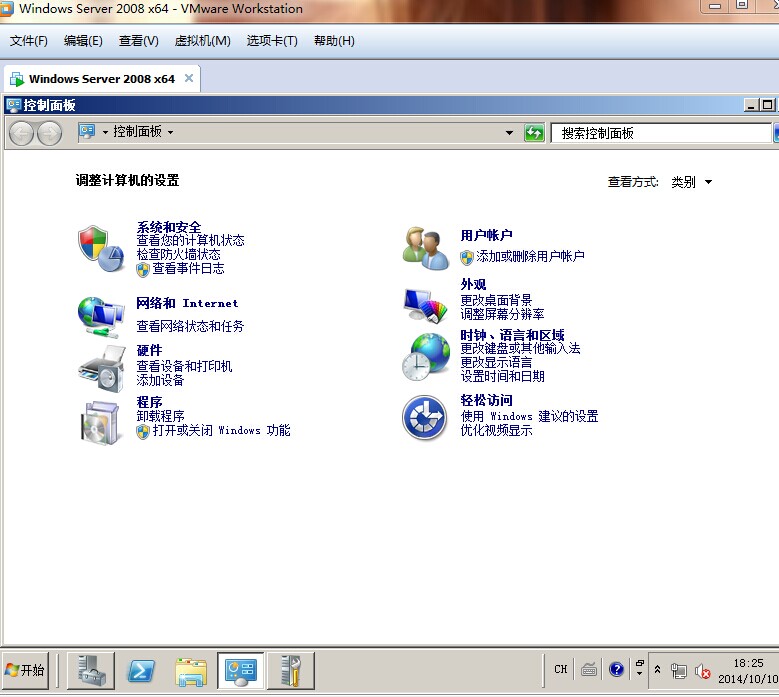
Task: Open the 查看(V) menu
Action: coord(139,41)
